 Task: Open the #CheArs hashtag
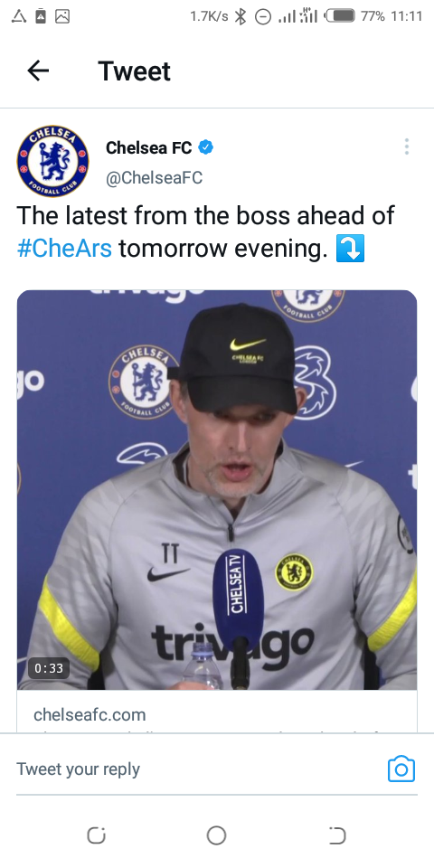click(x=64, y=250)
